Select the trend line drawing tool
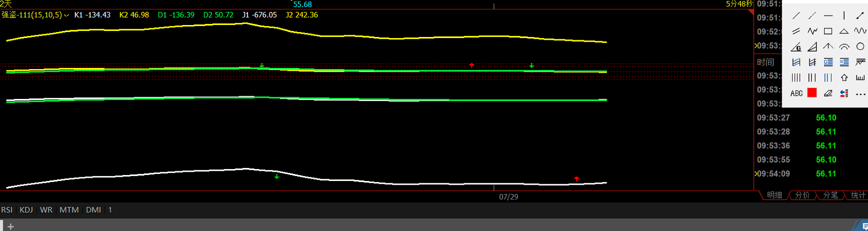The width and height of the screenshot is (868, 231). tap(796, 16)
